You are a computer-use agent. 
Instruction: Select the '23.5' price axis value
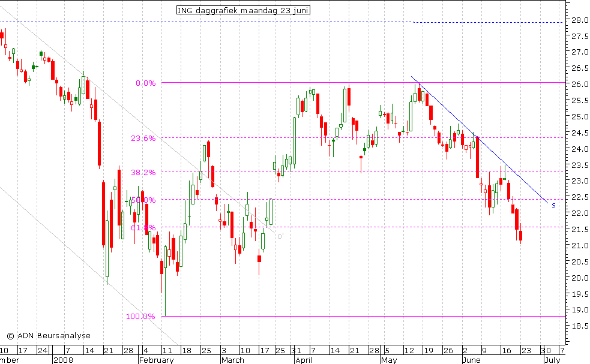580,165
